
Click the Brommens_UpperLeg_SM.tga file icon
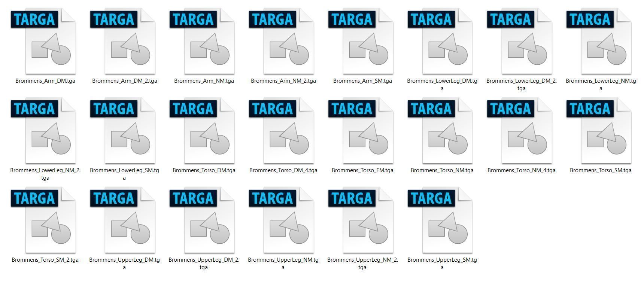(440, 220)
